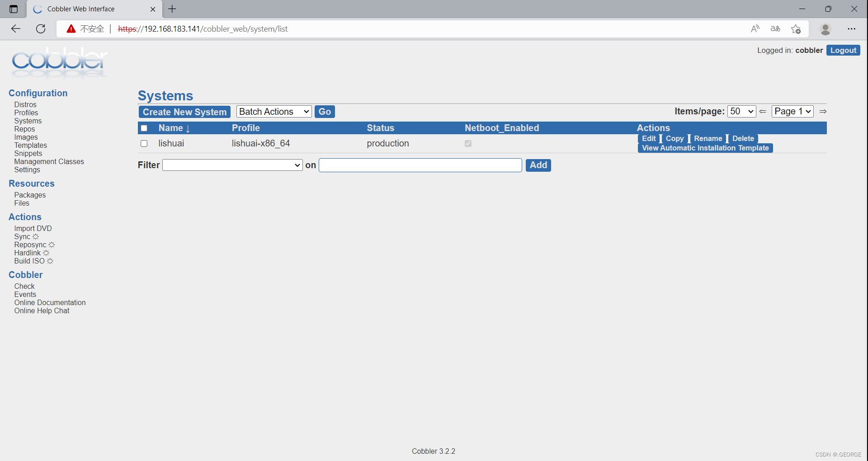The height and width of the screenshot is (461, 868).
Task: Open the read aloud icon
Action: [x=755, y=29]
